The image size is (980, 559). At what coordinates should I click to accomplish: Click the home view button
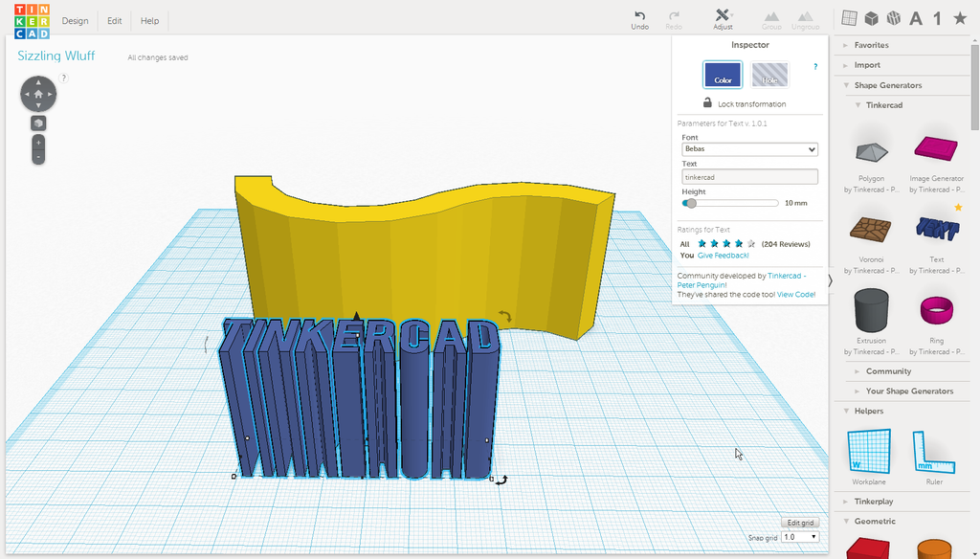(38, 94)
